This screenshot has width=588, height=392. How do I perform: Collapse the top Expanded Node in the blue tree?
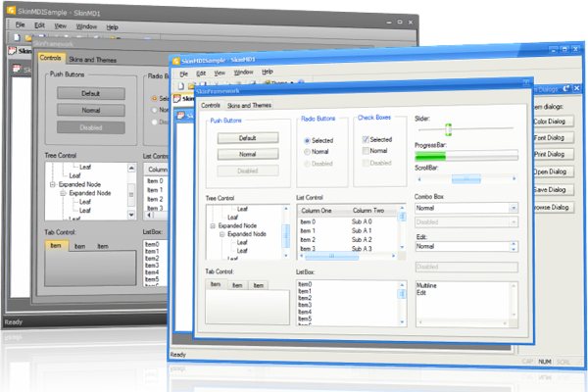(x=213, y=226)
